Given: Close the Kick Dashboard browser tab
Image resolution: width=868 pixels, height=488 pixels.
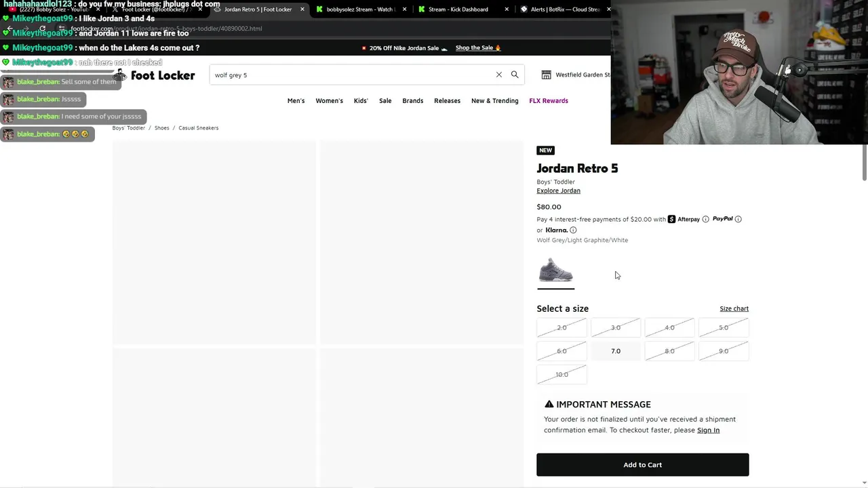Looking at the screenshot, I should pos(507,9).
